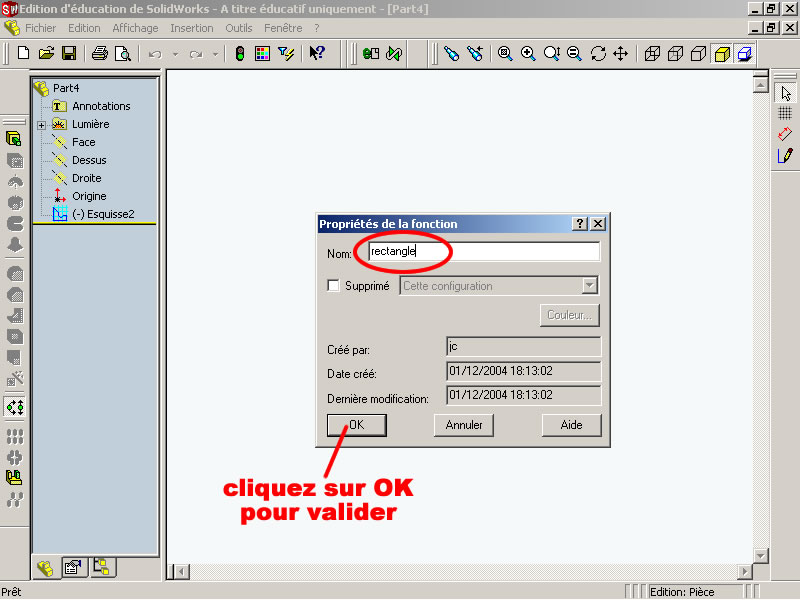
Task: Switch to the FeatureManager tree tab
Action: [x=45, y=568]
